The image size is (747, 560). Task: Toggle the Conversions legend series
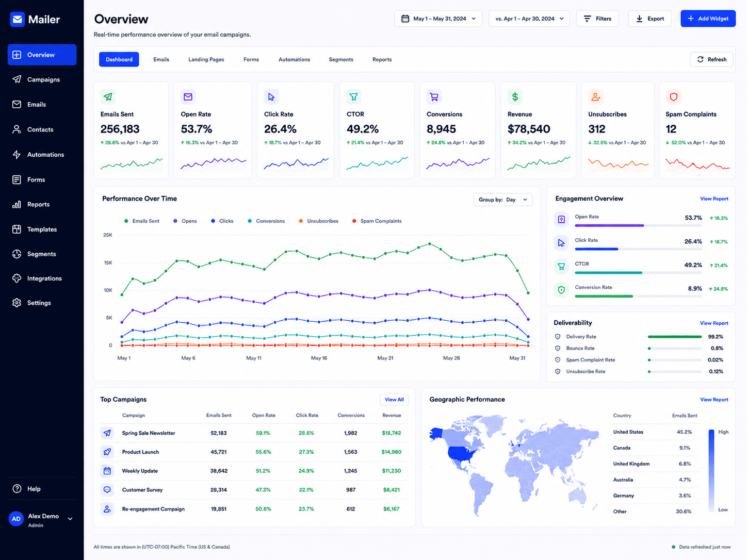pos(266,221)
